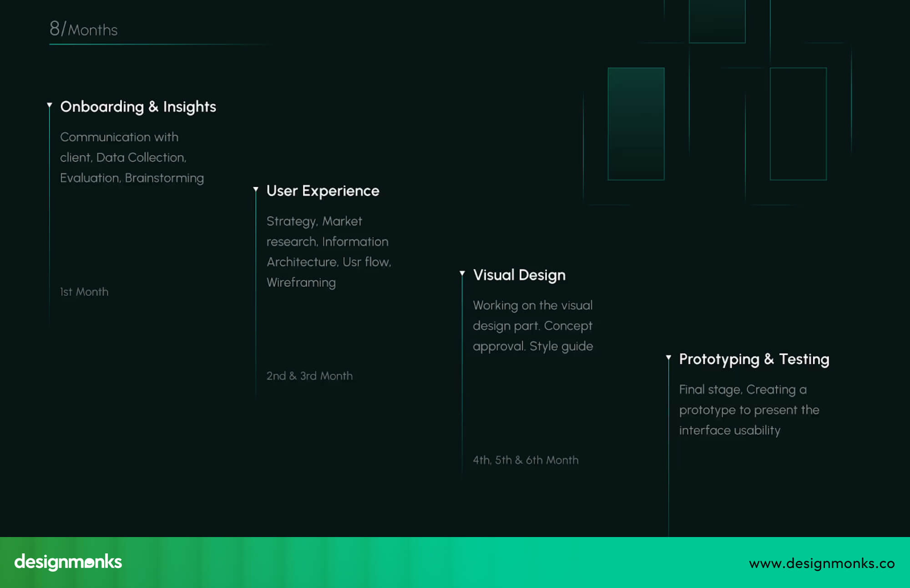The width and height of the screenshot is (910, 588).
Task: Click the large filled rectangle decoration
Action: (636, 123)
